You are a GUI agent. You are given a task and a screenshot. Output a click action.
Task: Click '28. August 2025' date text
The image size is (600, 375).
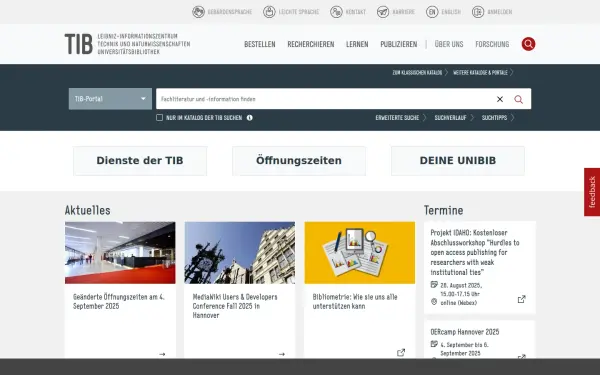(461, 285)
